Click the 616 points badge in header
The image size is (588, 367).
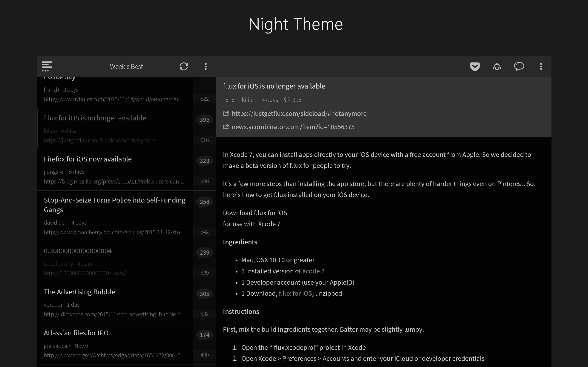pos(230,100)
